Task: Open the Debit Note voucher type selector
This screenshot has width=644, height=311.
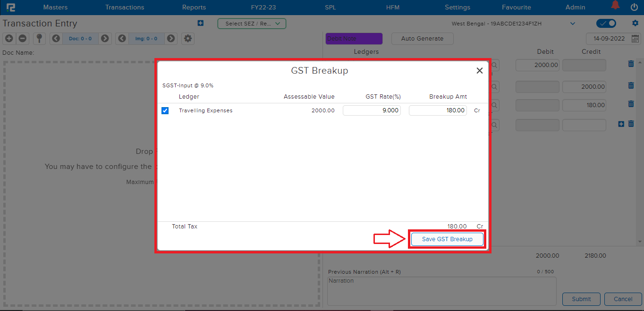Action: [x=354, y=39]
